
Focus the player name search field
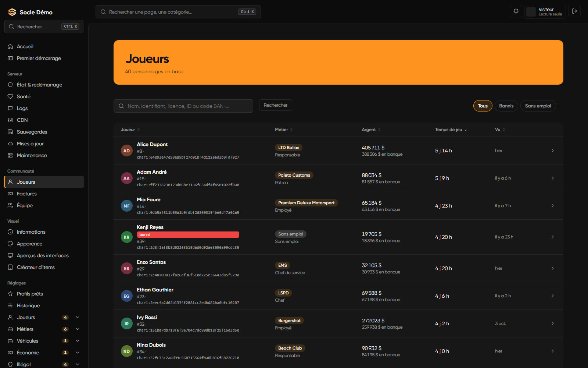(x=183, y=106)
